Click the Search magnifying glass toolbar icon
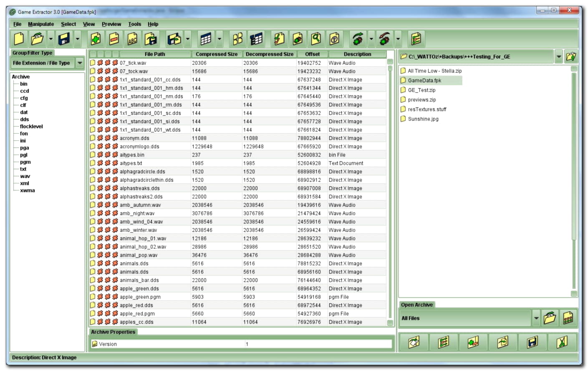Screen dimensions: 588x371 (316, 39)
